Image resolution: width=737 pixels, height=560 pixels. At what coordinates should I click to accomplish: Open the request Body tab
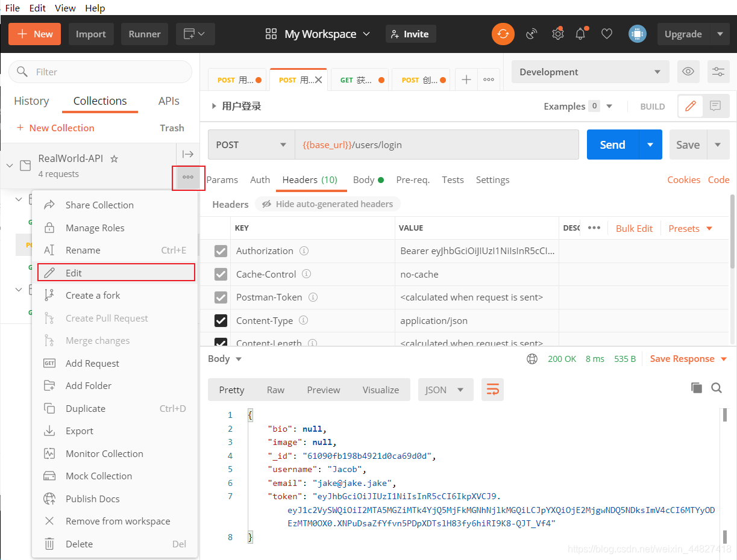pyautogui.click(x=368, y=179)
